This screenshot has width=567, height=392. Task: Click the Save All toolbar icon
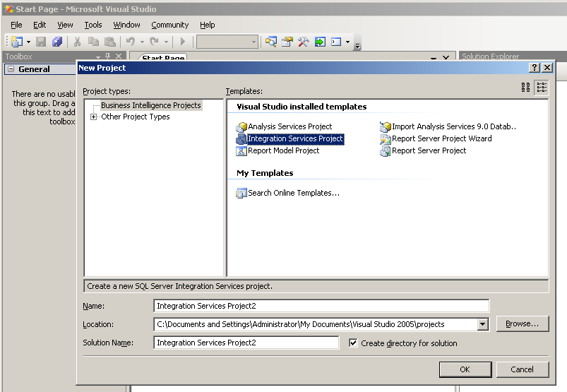(x=57, y=42)
